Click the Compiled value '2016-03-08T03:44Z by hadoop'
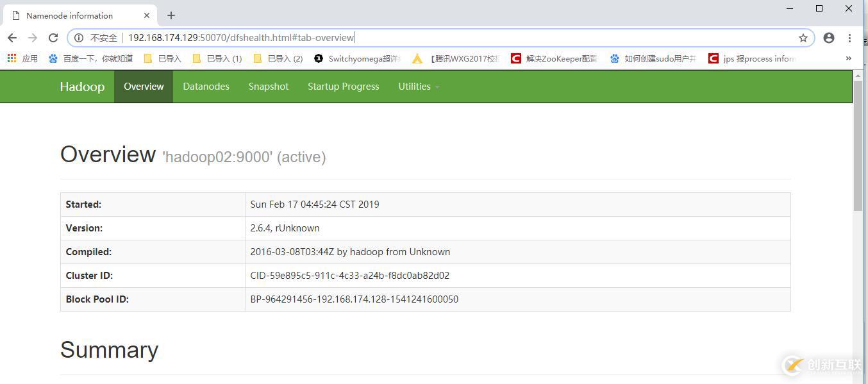868x384 pixels. tap(350, 252)
